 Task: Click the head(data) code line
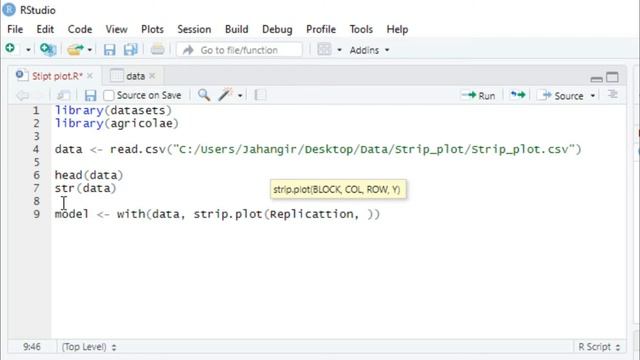point(89,175)
